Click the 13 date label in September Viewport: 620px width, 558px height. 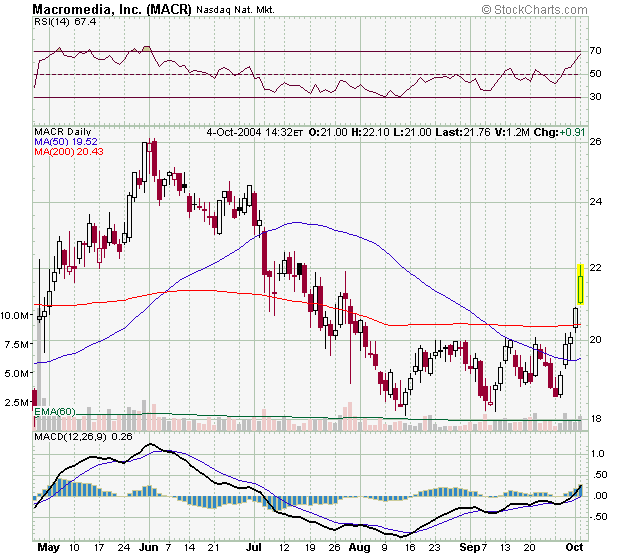pyautogui.click(x=505, y=548)
